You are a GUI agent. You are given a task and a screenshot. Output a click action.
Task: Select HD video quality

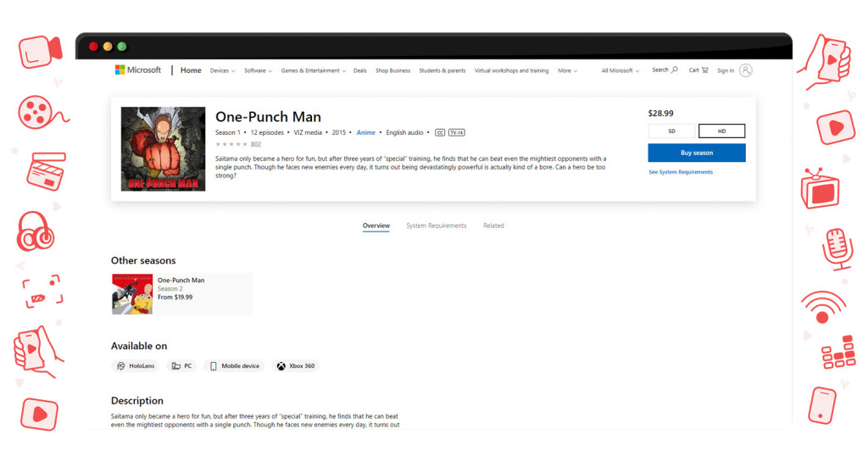click(722, 131)
